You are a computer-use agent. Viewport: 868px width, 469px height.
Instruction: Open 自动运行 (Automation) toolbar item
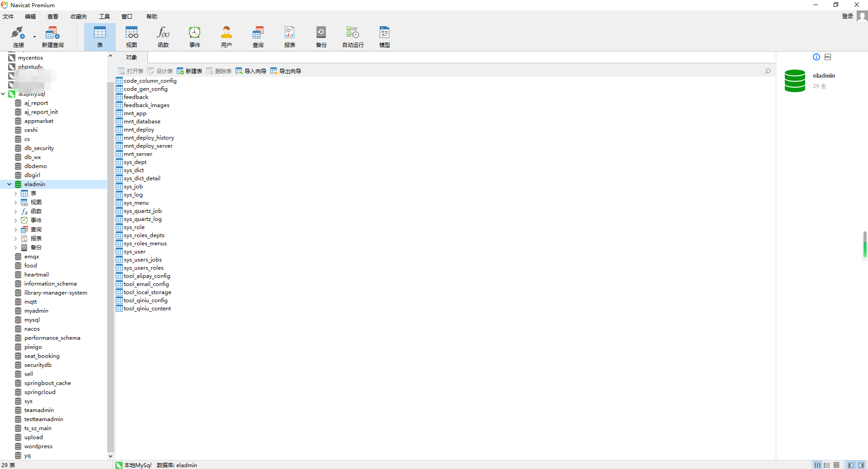[x=353, y=37]
